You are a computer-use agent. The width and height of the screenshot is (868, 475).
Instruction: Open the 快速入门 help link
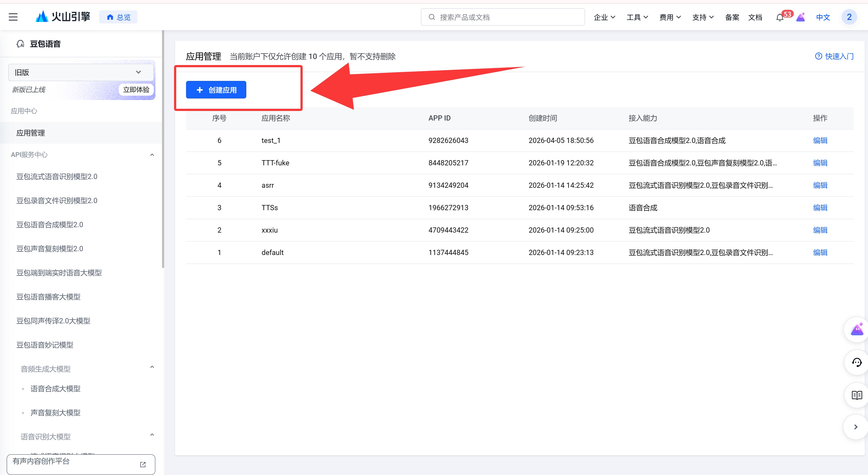(x=834, y=56)
